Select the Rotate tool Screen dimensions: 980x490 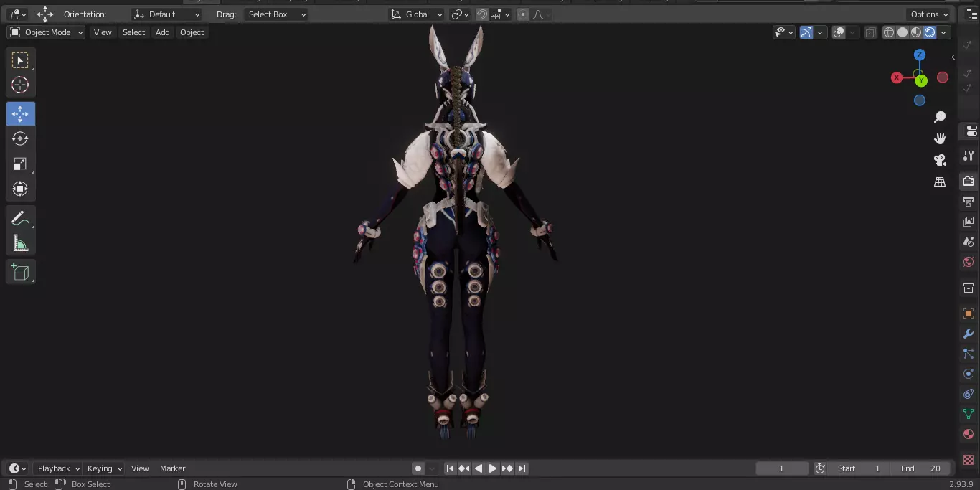click(20, 138)
